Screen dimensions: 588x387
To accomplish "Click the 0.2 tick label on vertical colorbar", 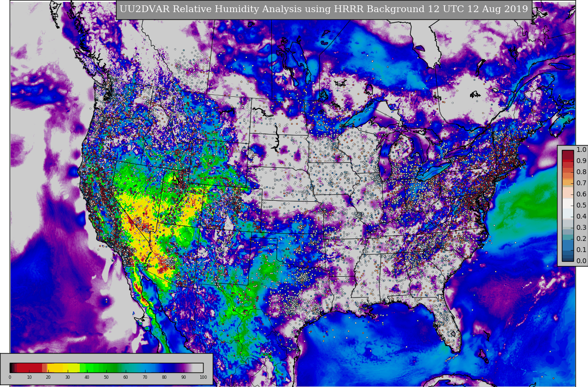I will [x=581, y=239].
